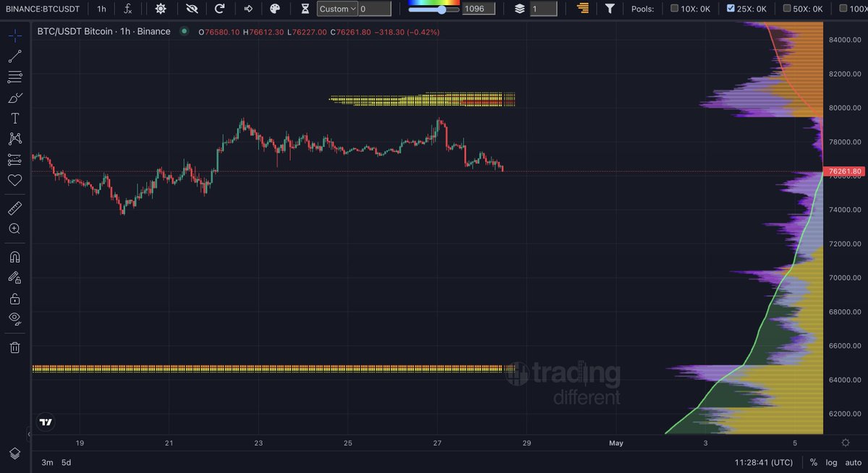Click the BTC/USDT Bitcoin chart title
868x473 pixels.
tap(103, 32)
